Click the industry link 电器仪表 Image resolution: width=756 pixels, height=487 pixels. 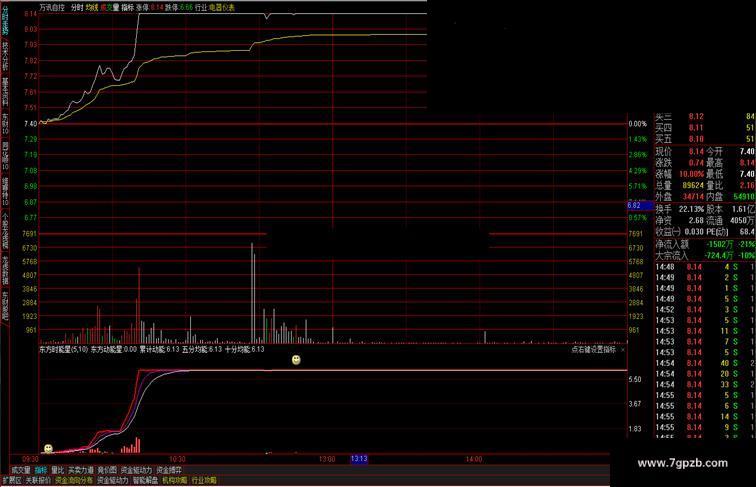coord(222,8)
